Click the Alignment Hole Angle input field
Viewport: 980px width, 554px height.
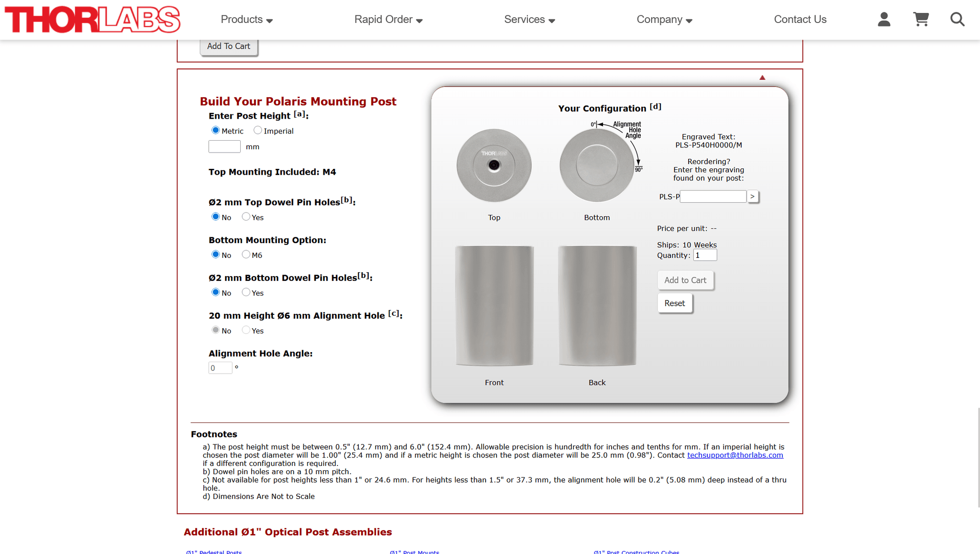[220, 368]
